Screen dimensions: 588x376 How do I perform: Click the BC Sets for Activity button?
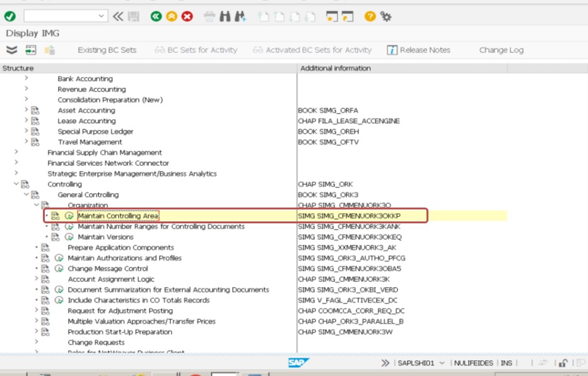[196, 50]
